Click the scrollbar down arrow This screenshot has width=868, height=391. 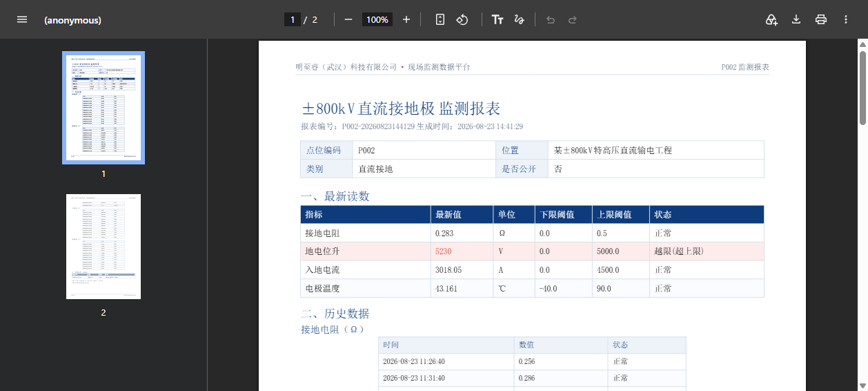pyautogui.click(x=862, y=385)
